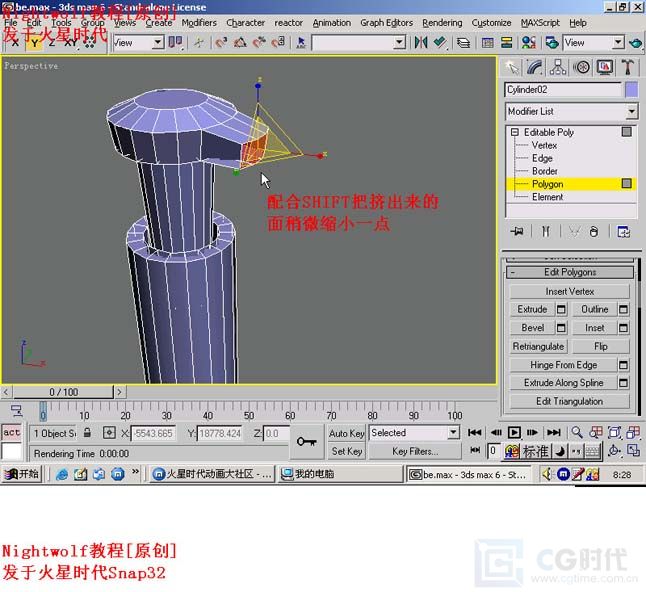The image size is (646, 592).
Task: Open the Hierarchy command panel tab
Action: pyautogui.click(x=557, y=67)
